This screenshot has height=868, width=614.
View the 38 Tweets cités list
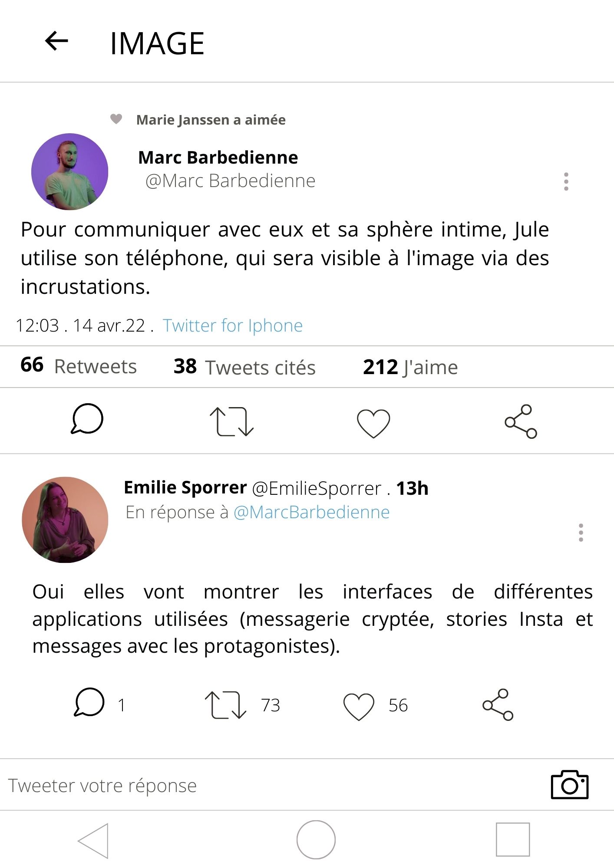click(x=244, y=367)
